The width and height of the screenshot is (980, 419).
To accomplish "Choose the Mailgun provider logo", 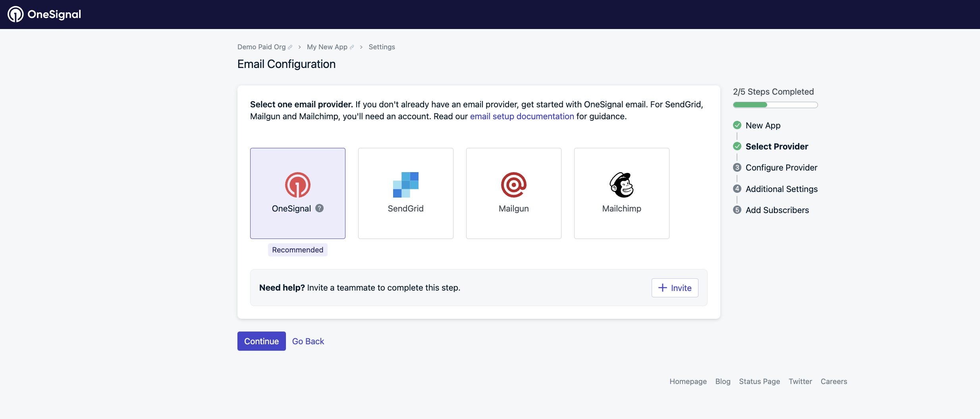I will point(514,185).
